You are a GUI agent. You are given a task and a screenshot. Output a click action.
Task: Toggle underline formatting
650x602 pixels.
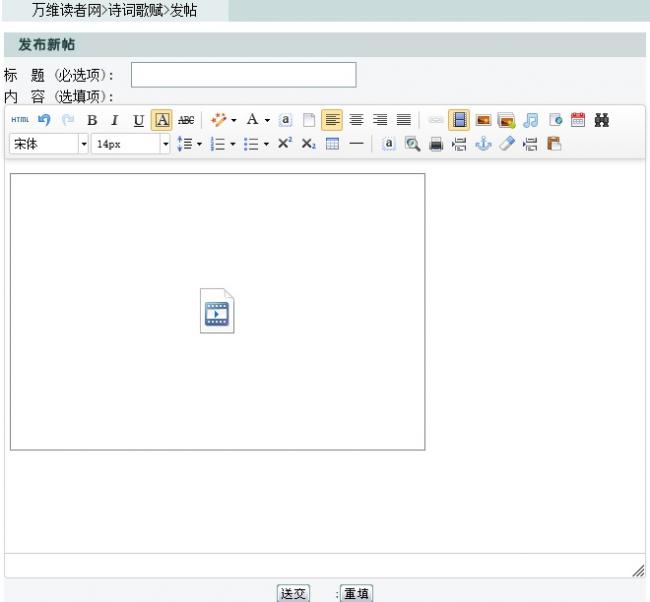pos(138,121)
